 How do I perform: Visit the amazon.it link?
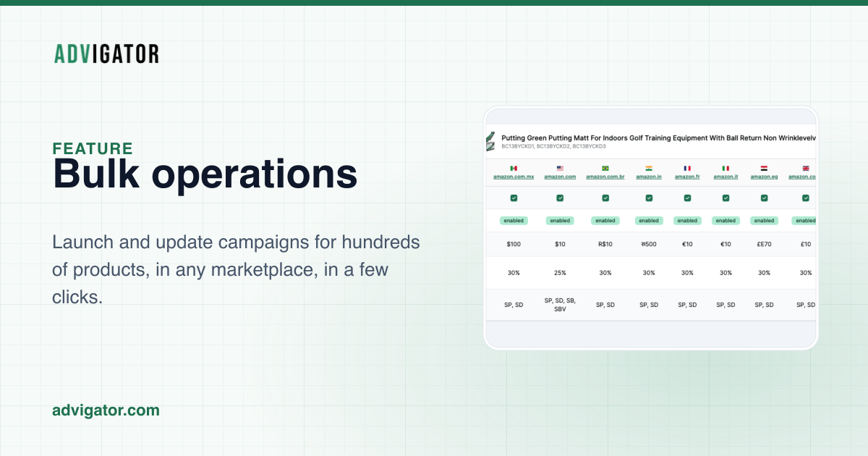pyautogui.click(x=726, y=177)
